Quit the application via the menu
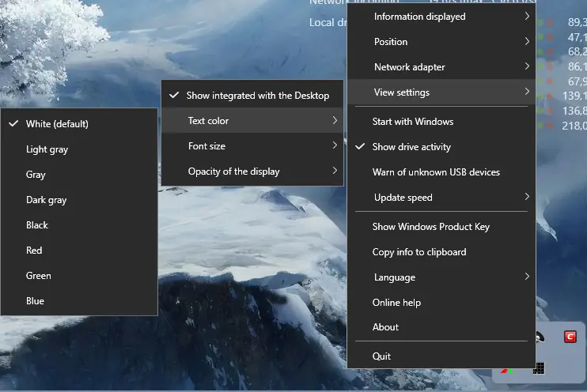This screenshot has width=587, height=392. tap(441, 356)
